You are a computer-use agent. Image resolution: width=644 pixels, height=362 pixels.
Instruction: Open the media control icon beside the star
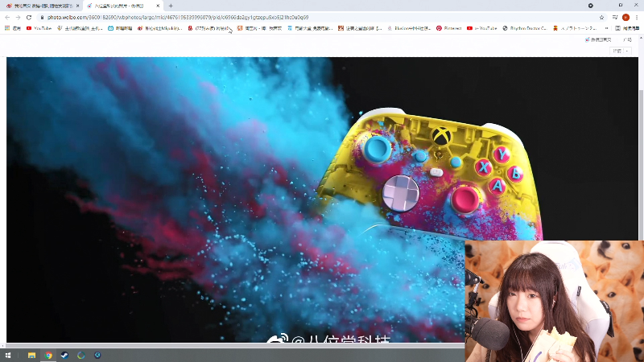tap(615, 17)
